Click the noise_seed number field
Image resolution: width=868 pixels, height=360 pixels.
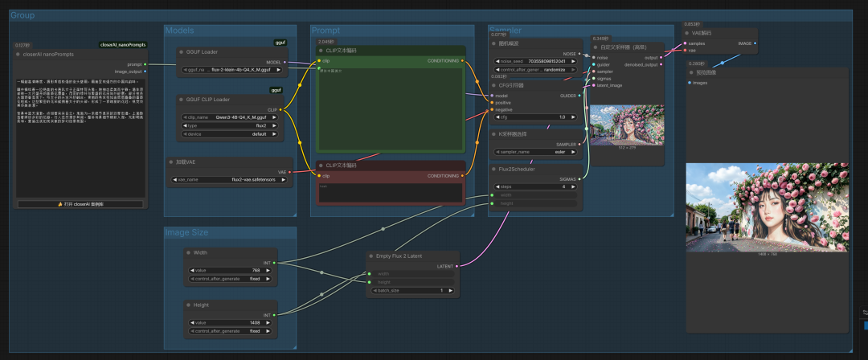tap(535, 62)
